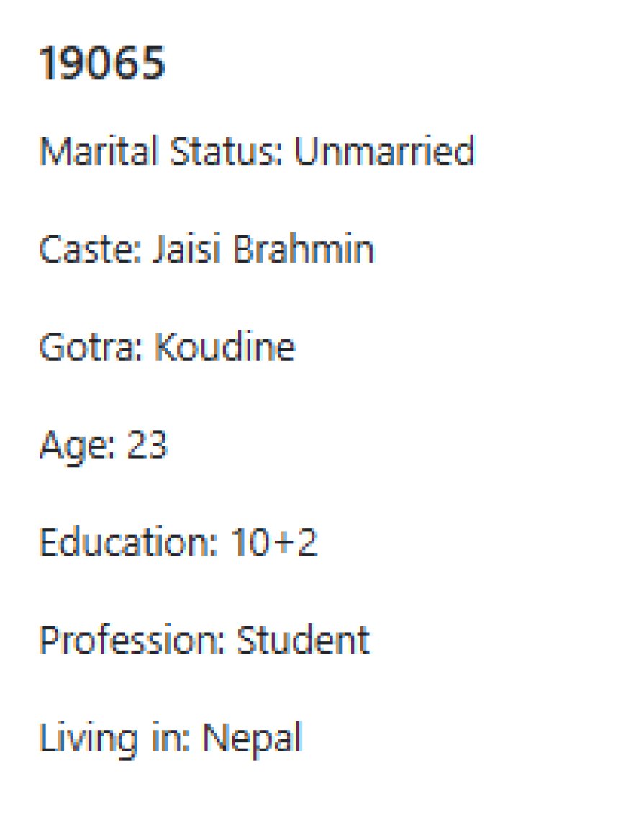Click the profile ID heading 19065
The image size is (626, 840).
pyautogui.click(x=102, y=64)
